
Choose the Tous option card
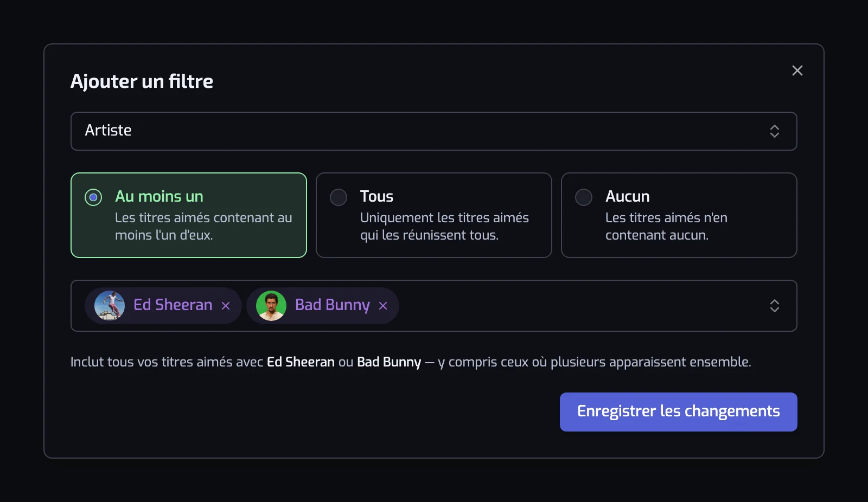tap(434, 215)
